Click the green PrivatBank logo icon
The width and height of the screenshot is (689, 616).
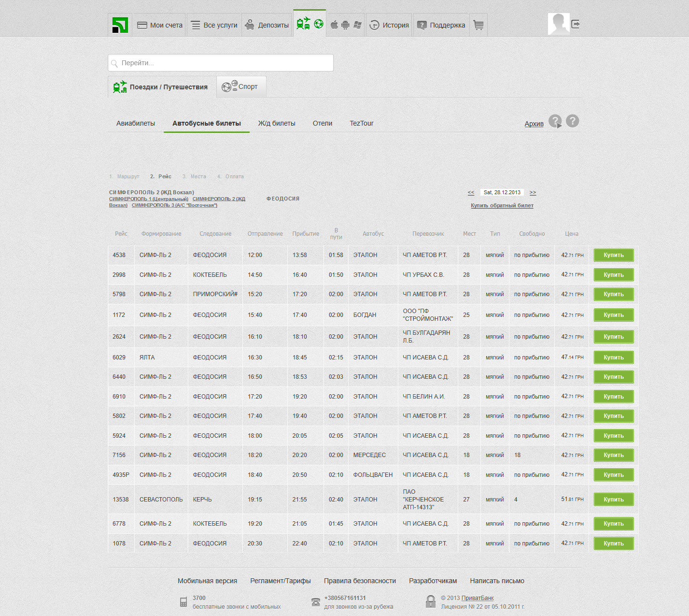[x=120, y=25]
